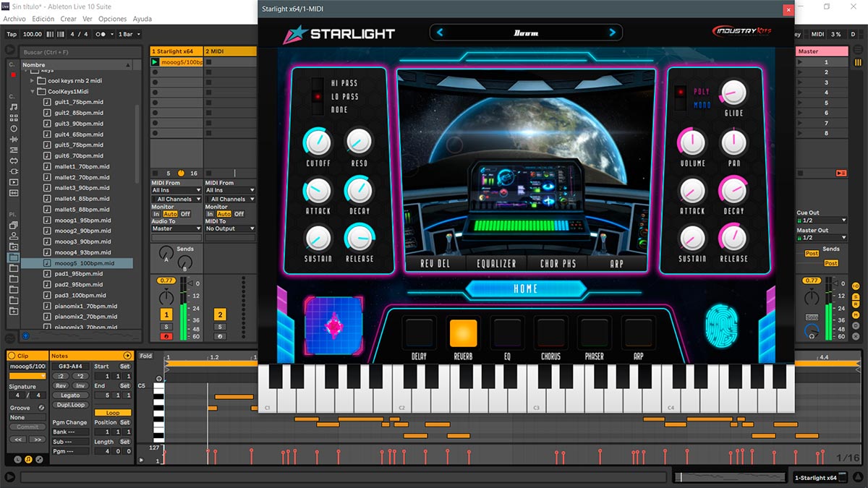Open the Sounds browser category icon
Image resolution: width=868 pixels, height=488 pixels.
coord(13,107)
